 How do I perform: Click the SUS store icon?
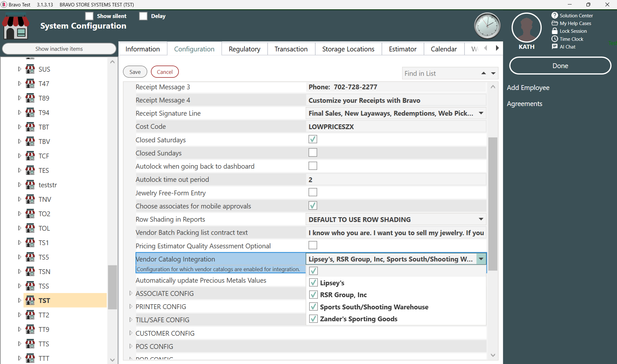tap(30, 69)
